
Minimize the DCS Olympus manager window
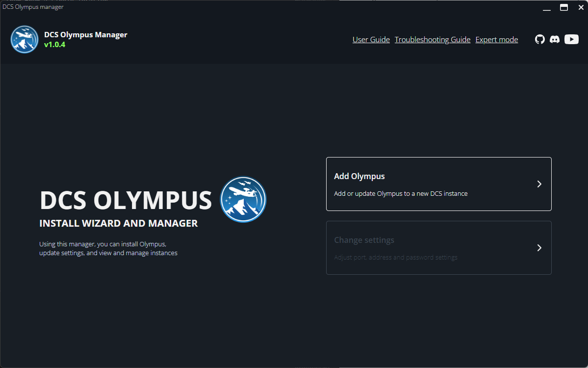(547, 7)
